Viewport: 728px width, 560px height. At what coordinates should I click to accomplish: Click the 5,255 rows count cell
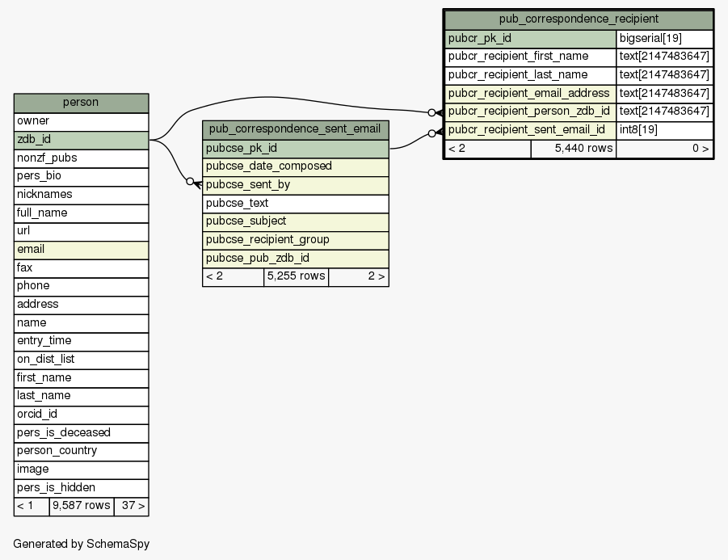296,277
